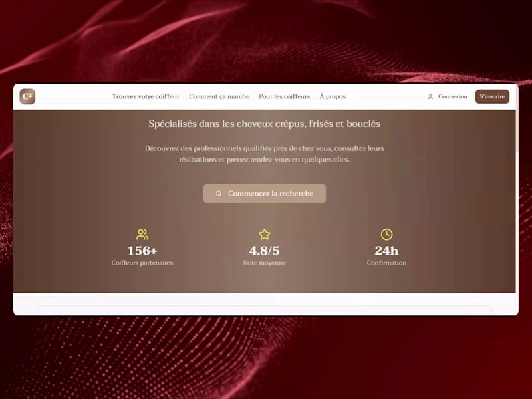Click the person icon beside Connexion
This screenshot has width=532, height=399.
[430, 96]
